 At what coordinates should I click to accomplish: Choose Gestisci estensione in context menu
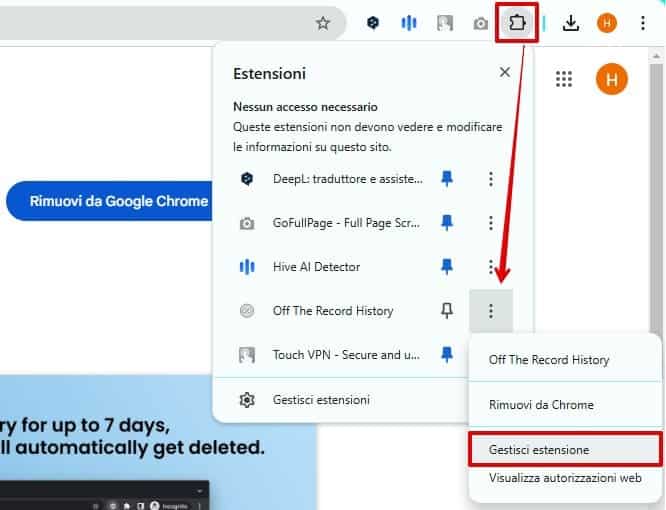click(565, 450)
